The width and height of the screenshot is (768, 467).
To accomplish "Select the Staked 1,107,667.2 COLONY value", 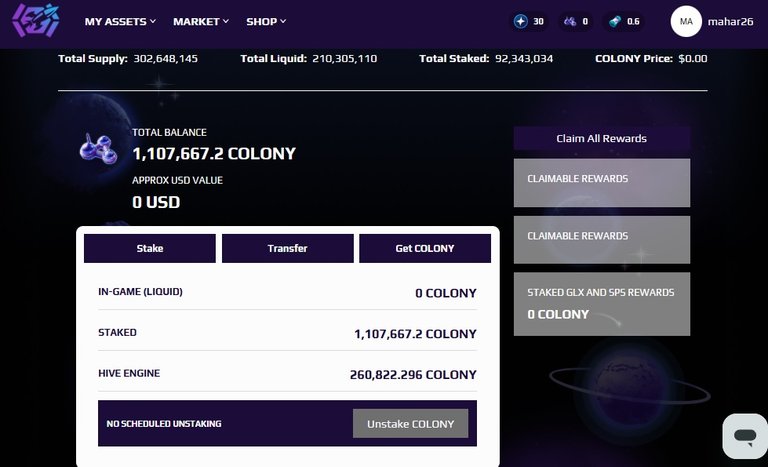I will tap(415, 334).
